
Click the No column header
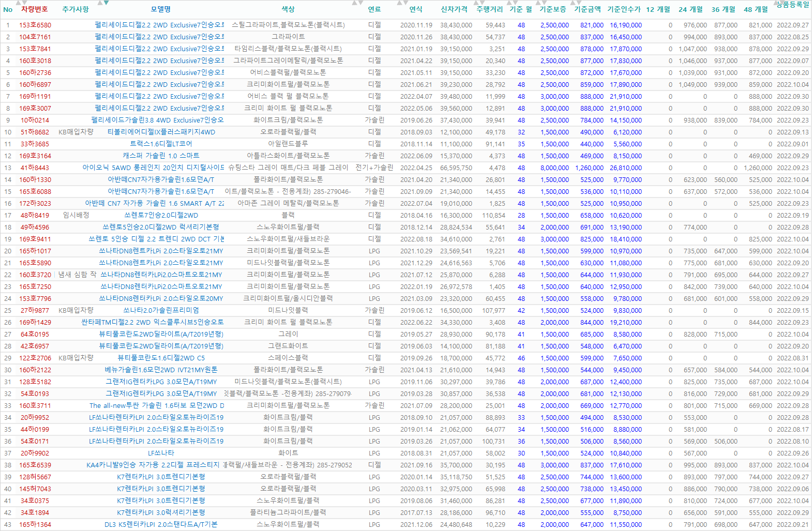click(8, 9)
